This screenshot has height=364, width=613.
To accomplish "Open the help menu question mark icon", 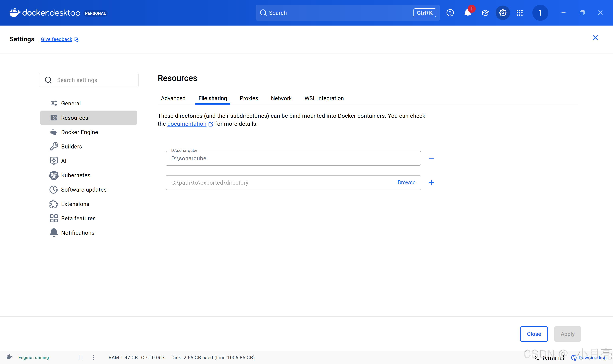I will [450, 13].
